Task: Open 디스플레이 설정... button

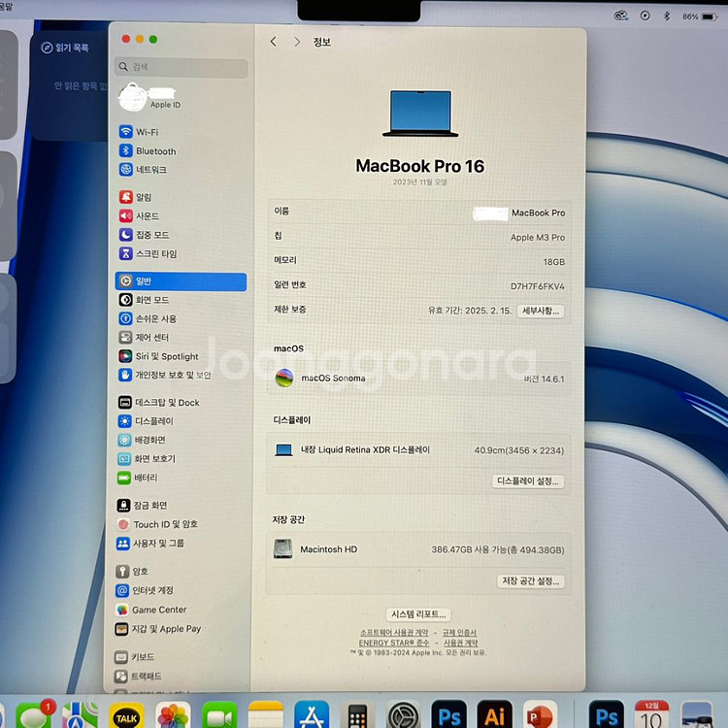Action: click(x=528, y=481)
